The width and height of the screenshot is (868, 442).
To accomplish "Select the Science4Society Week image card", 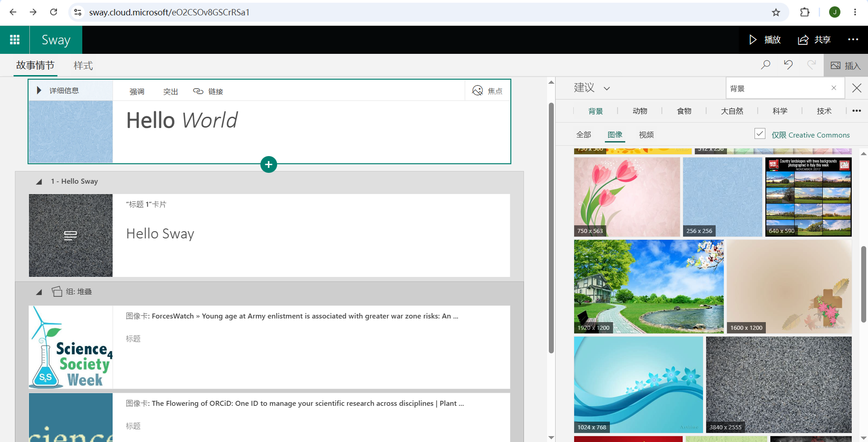I will point(71,347).
